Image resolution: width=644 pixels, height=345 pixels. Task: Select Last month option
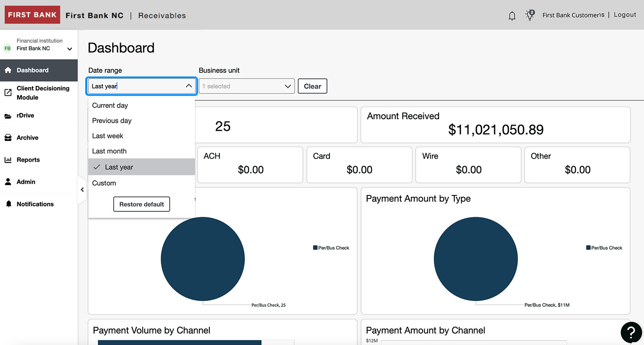pos(142,151)
